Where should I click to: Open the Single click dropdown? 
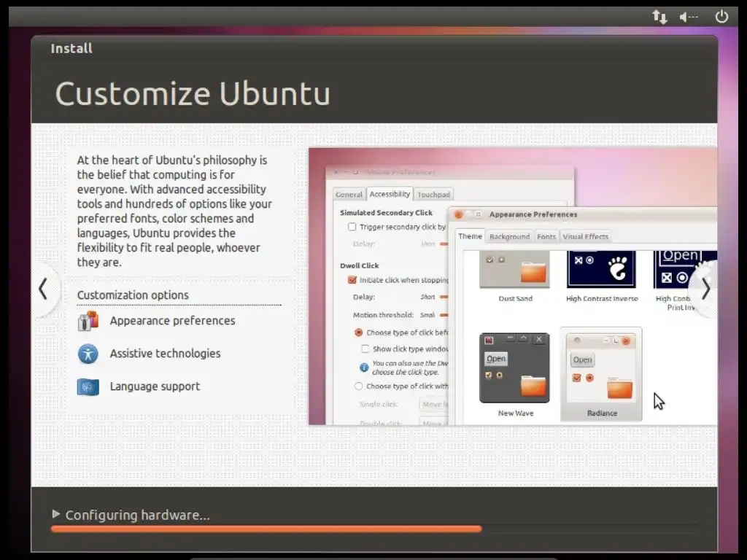pyautogui.click(x=435, y=404)
